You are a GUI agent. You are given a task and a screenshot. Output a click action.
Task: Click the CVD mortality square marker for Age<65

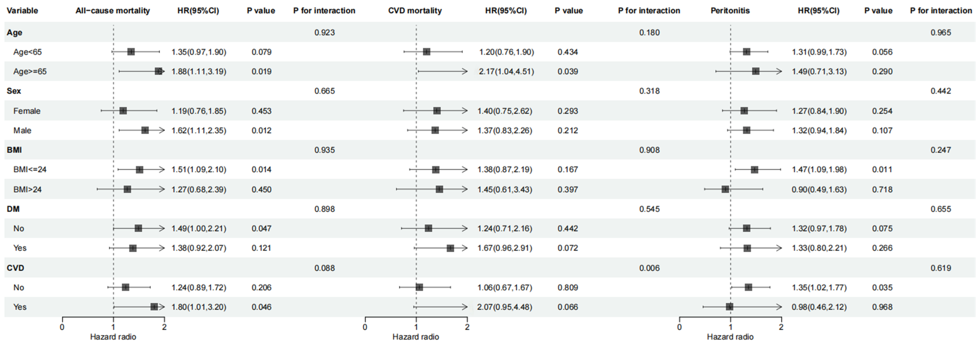click(x=426, y=52)
